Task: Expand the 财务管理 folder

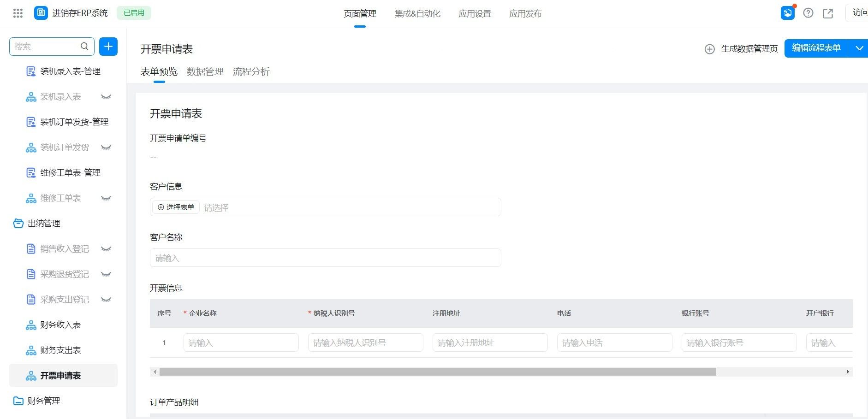Action: (x=18, y=401)
